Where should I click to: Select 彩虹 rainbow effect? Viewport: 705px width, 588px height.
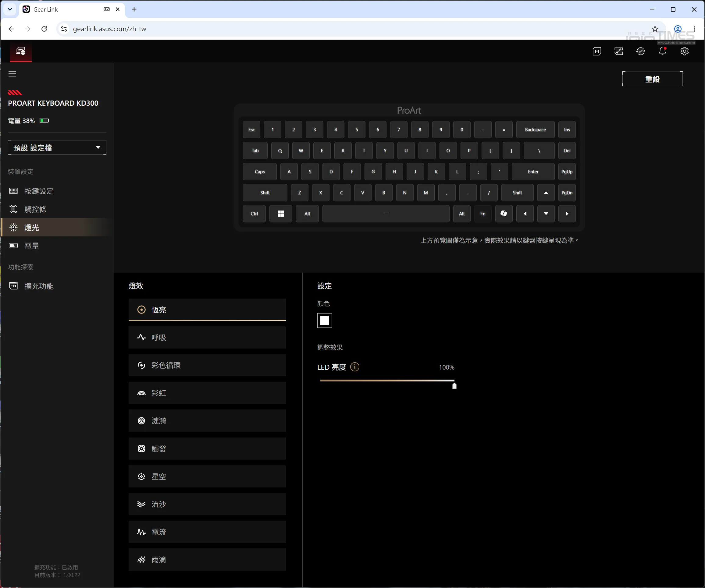(207, 393)
